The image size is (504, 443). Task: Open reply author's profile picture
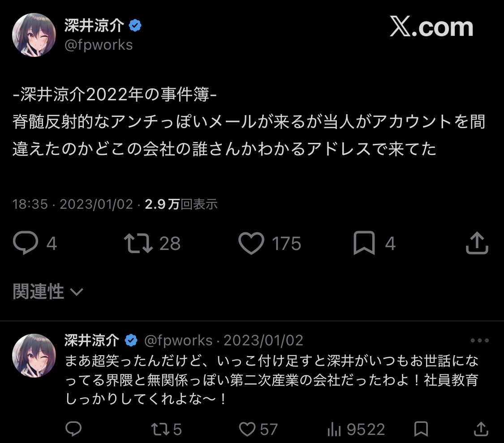[34, 355]
